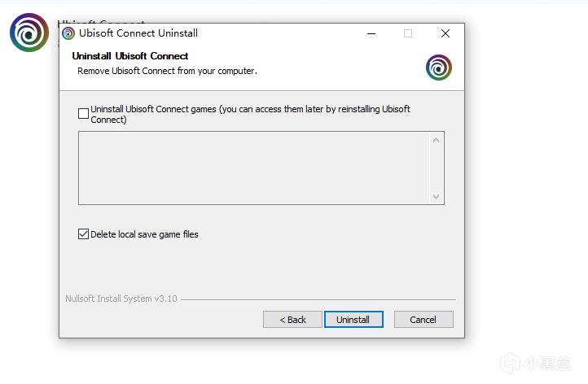Go to previous step with Back button
The width and height of the screenshot is (588, 384).
pos(292,320)
